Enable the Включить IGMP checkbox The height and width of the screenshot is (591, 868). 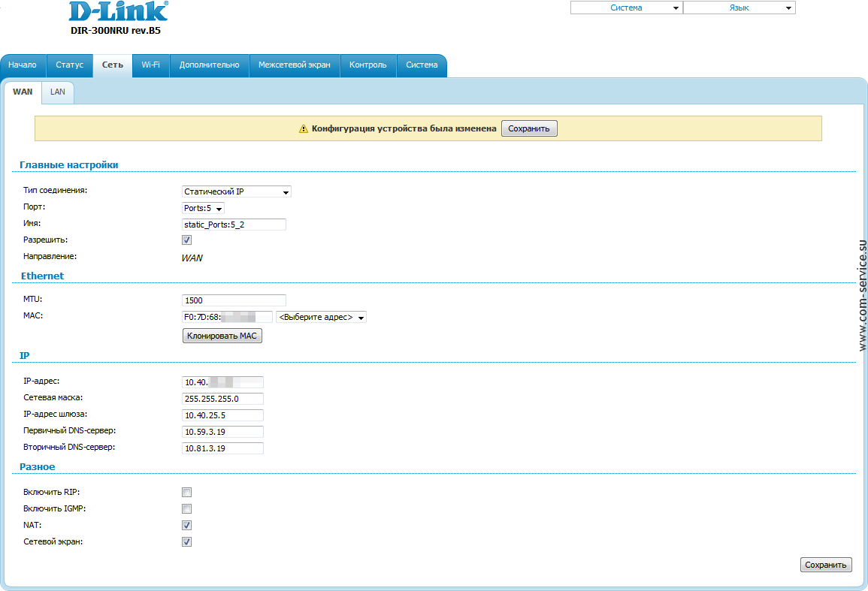coord(186,509)
